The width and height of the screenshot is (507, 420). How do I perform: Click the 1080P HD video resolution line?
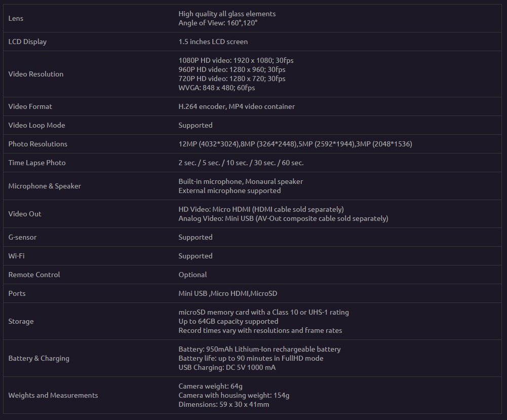236,60
